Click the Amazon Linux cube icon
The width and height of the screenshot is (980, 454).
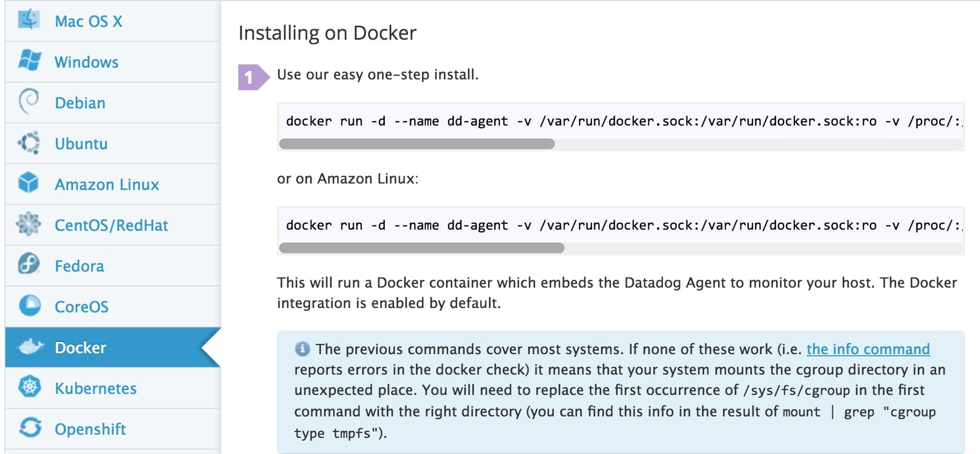point(28,183)
